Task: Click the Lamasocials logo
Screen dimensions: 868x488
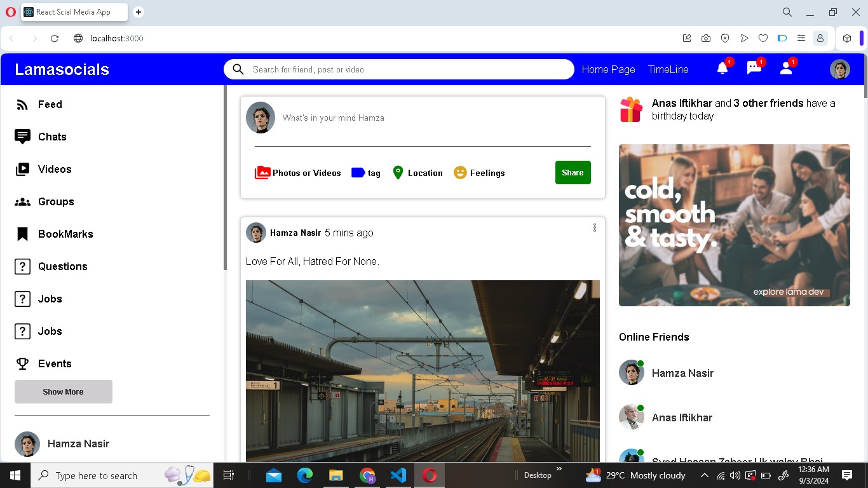Action: pyautogui.click(x=62, y=69)
